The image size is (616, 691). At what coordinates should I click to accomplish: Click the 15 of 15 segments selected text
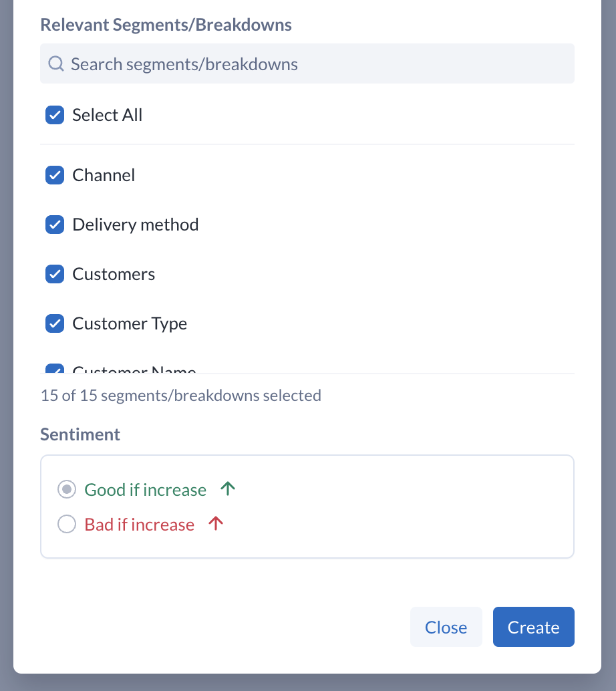point(181,396)
